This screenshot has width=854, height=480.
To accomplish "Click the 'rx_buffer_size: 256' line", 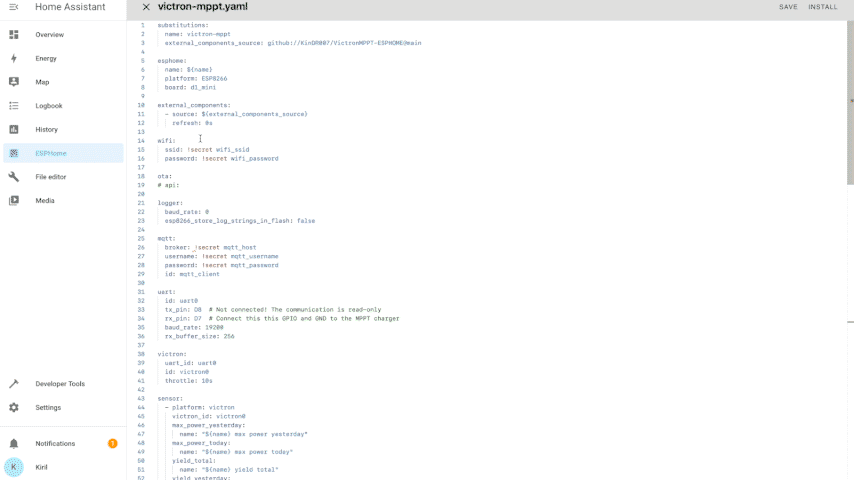I will coord(199,336).
